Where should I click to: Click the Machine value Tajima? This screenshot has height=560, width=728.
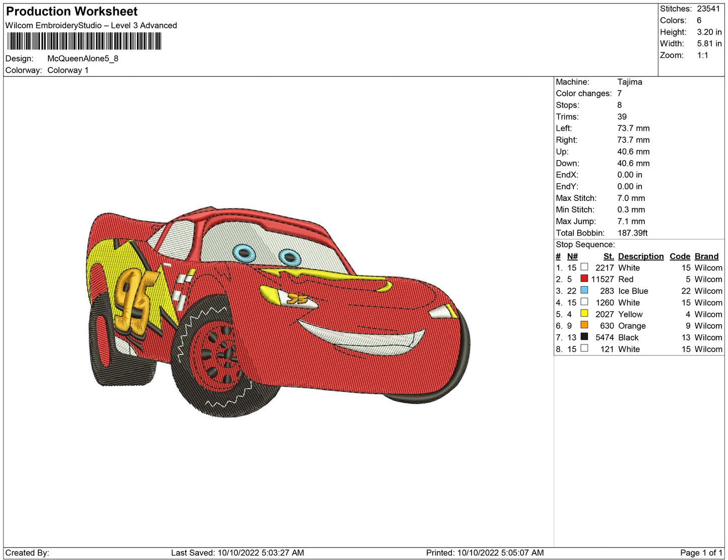pos(629,82)
